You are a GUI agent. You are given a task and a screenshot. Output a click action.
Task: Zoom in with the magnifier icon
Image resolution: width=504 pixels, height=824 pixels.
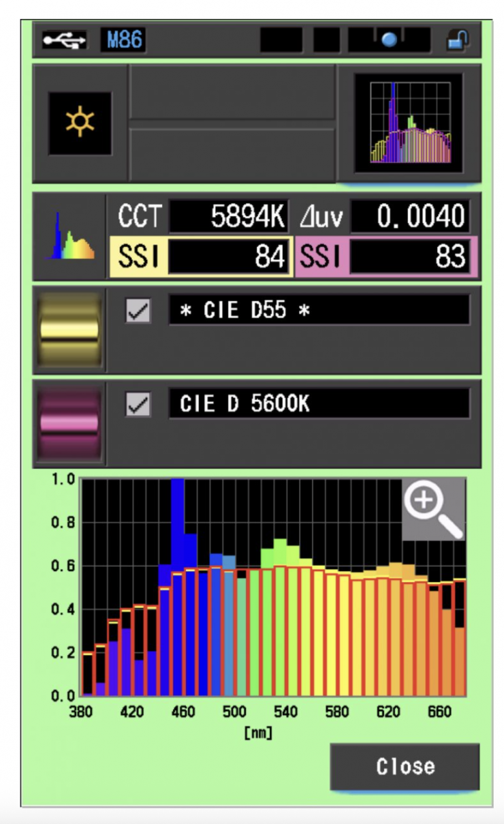pos(432,509)
